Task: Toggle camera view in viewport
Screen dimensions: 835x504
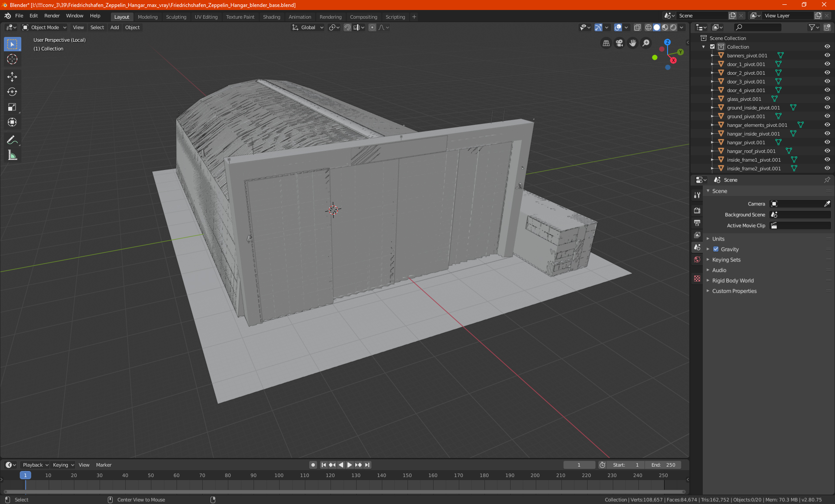Action: [x=619, y=43]
